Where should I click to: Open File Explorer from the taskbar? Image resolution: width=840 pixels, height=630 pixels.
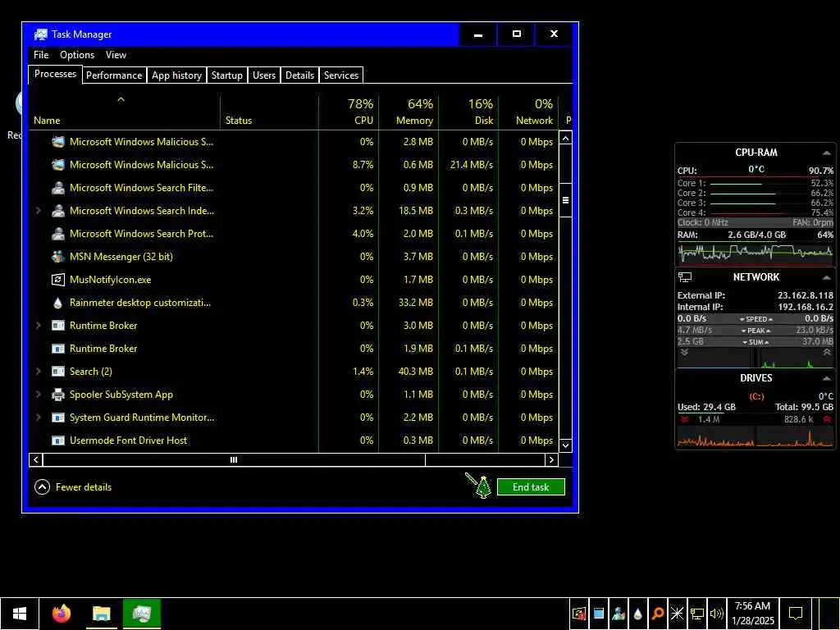click(x=101, y=614)
